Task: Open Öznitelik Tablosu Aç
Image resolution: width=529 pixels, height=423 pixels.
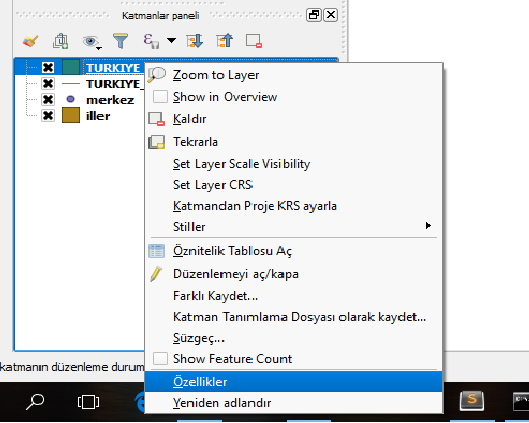Action: [294, 251]
